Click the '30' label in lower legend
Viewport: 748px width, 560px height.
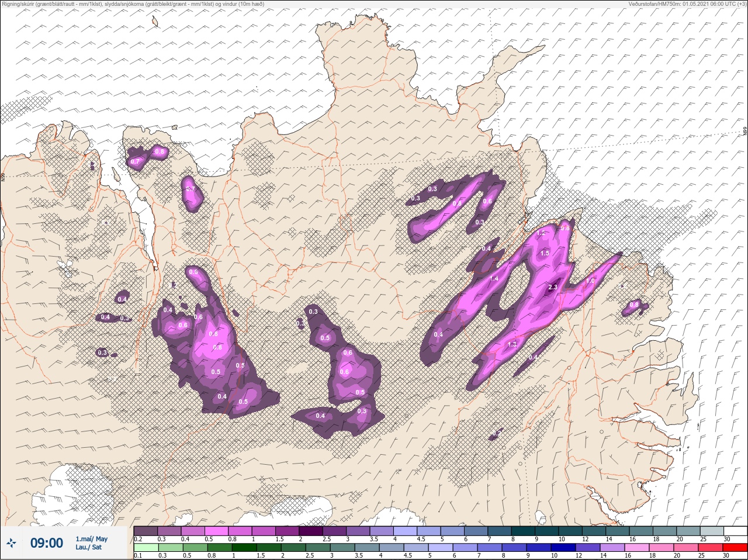click(727, 555)
